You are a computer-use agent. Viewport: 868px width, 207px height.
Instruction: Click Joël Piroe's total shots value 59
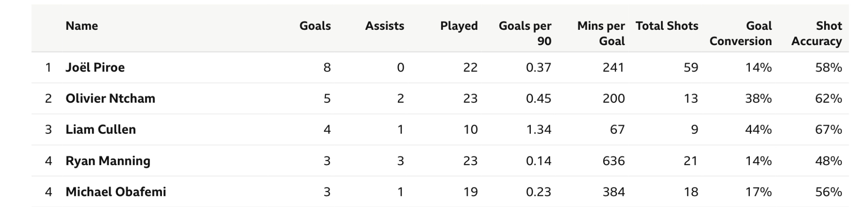tap(690, 67)
